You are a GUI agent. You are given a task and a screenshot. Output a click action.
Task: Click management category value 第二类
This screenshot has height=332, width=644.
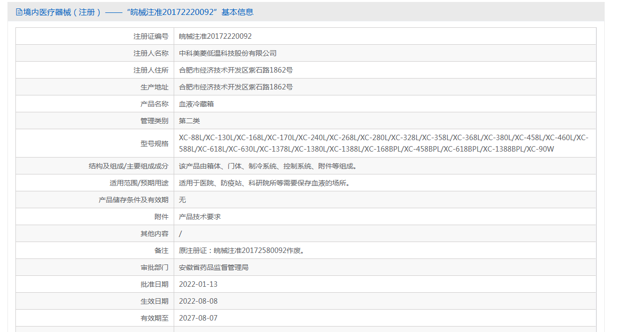click(190, 121)
